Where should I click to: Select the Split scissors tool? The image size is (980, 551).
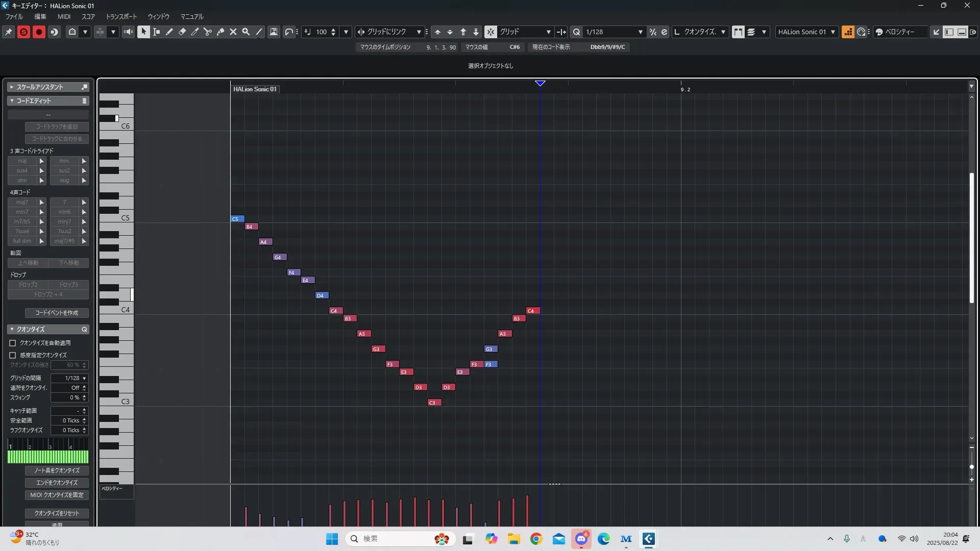208,32
